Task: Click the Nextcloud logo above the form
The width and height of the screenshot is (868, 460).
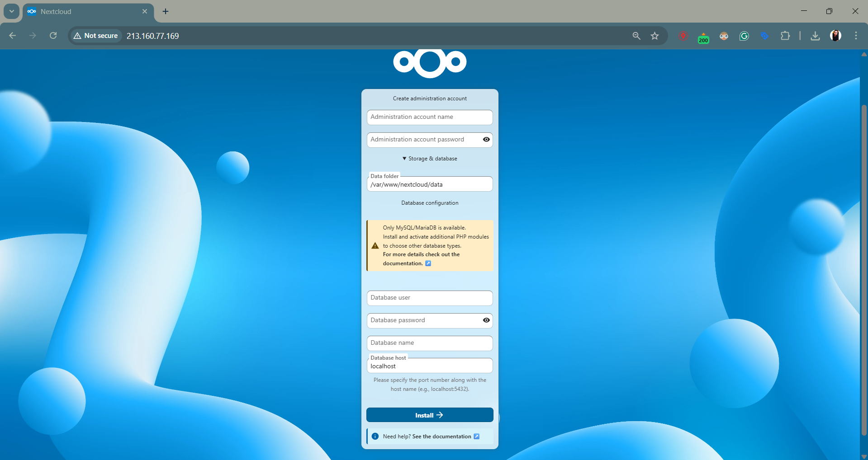Action: click(x=430, y=63)
